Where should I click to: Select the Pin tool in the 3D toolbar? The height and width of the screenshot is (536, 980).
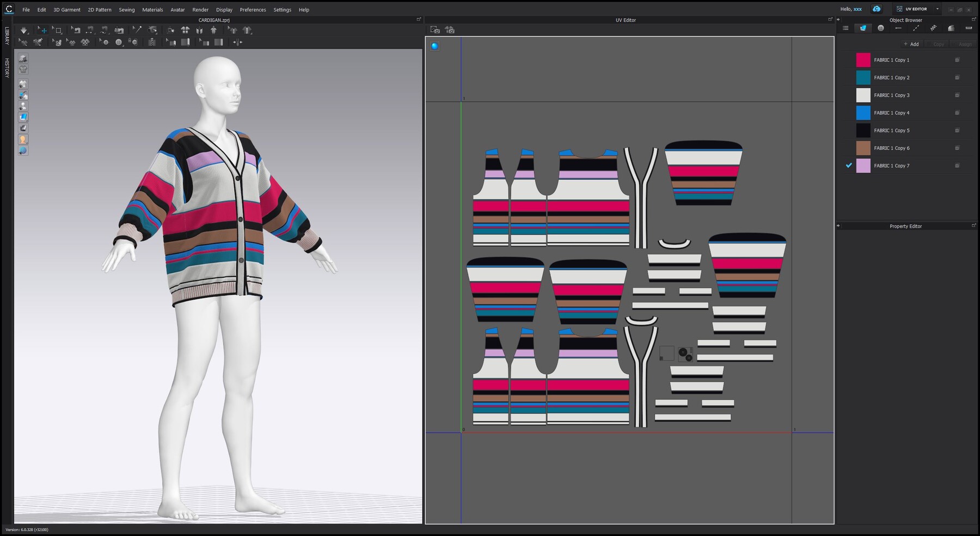tap(138, 30)
